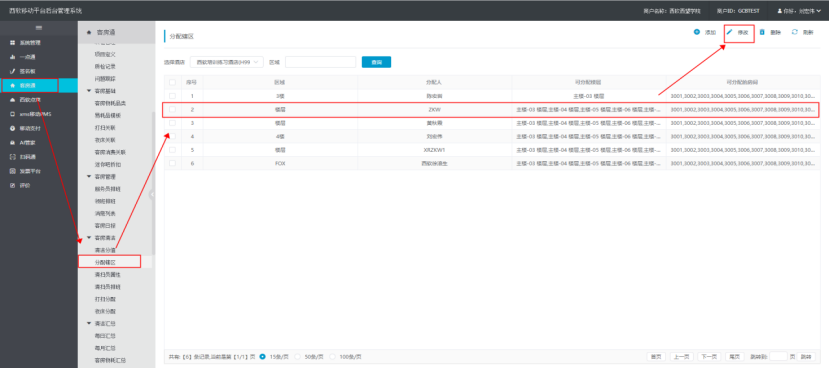Click the pencil icon for 修改
The width and height of the screenshot is (830, 368).
click(x=729, y=32)
